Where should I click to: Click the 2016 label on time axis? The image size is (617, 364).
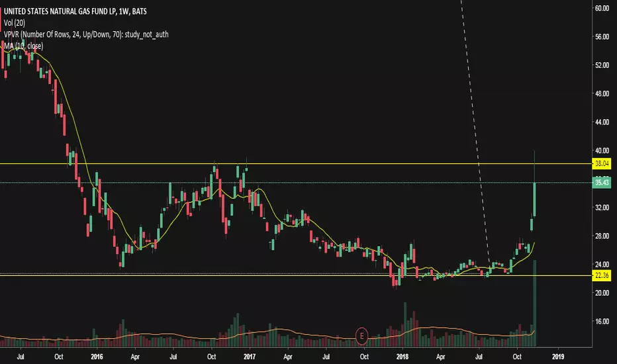pos(97,357)
